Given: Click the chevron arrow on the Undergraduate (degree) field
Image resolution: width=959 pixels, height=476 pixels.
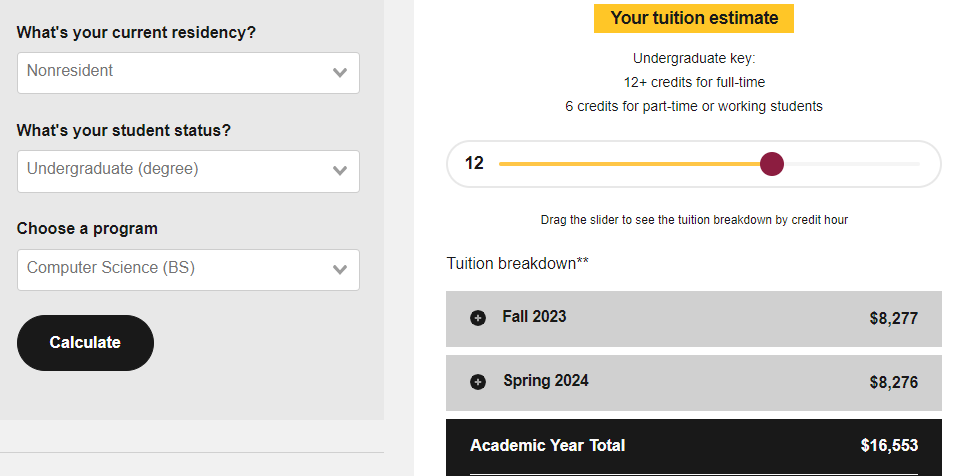Looking at the screenshot, I should point(340,171).
